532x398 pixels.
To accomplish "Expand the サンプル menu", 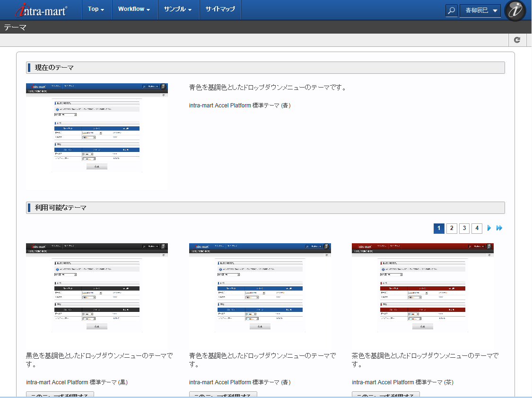I will (x=178, y=9).
